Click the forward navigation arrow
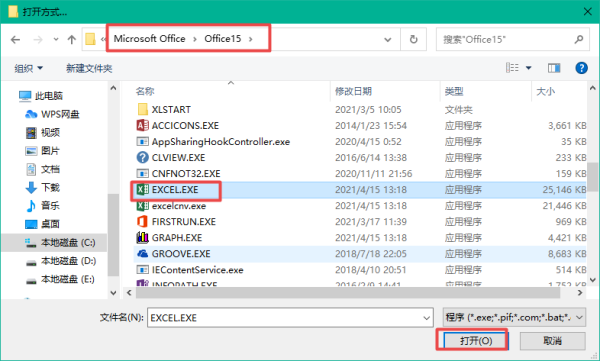Viewport: 600px width, 361px height. pyautogui.click(x=38, y=39)
